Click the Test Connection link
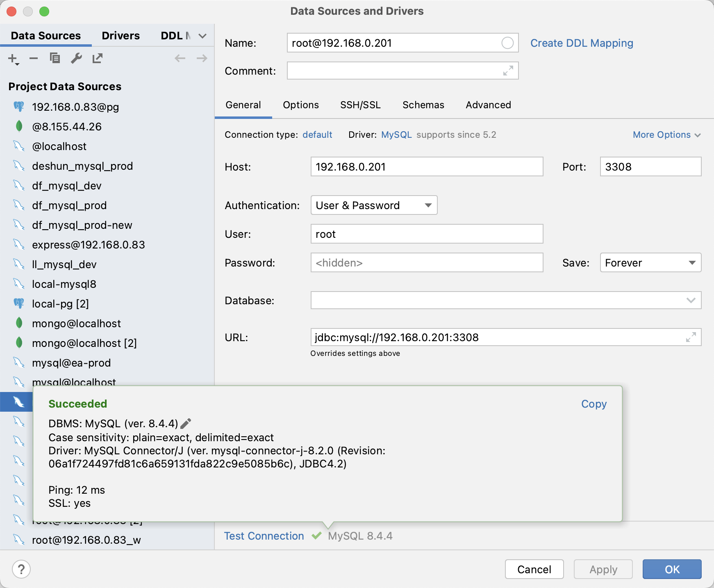The width and height of the screenshot is (714, 588). click(264, 536)
